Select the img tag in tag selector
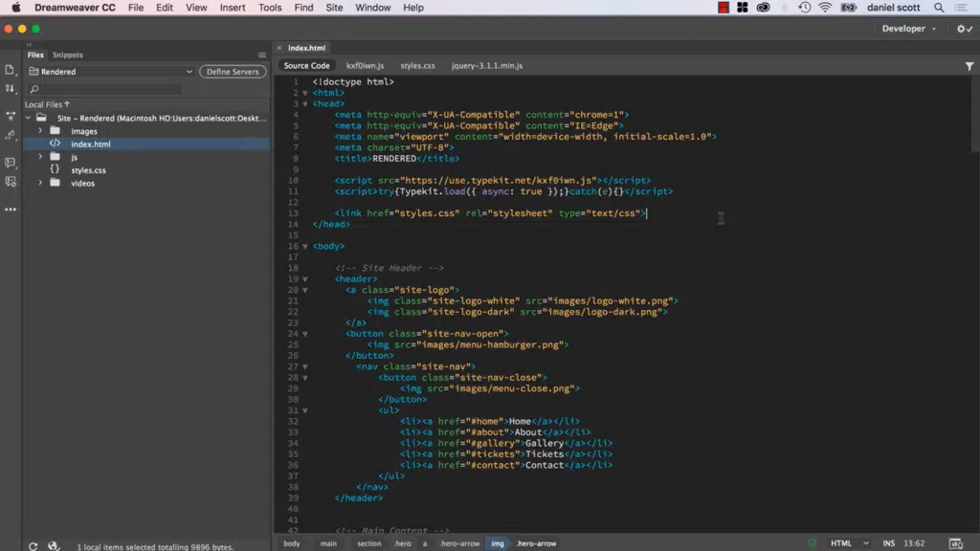The image size is (980, 551). [498, 543]
